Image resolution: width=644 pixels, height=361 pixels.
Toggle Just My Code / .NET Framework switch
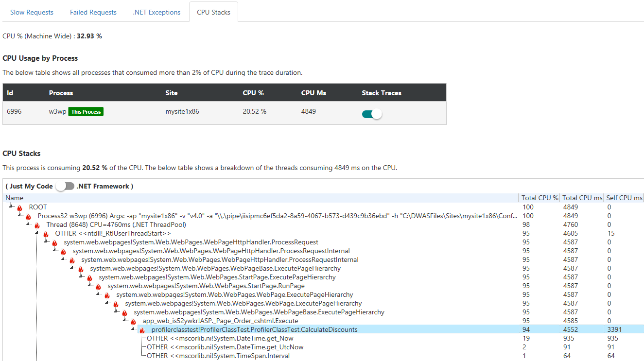[x=65, y=186]
